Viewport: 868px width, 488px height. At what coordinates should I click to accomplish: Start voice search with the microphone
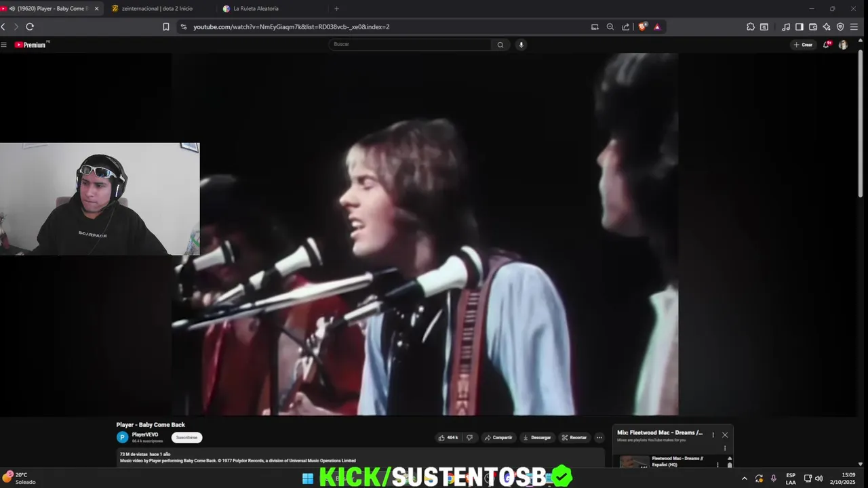pos(521,45)
